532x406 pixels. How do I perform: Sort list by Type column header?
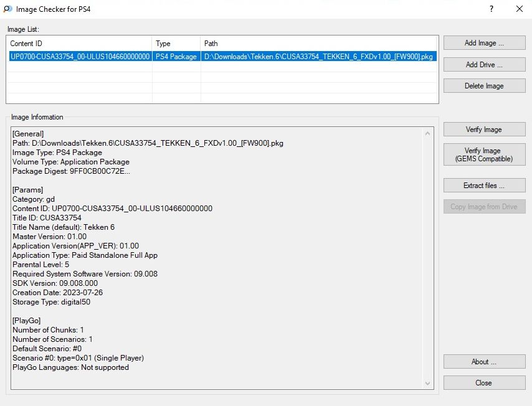(176, 44)
